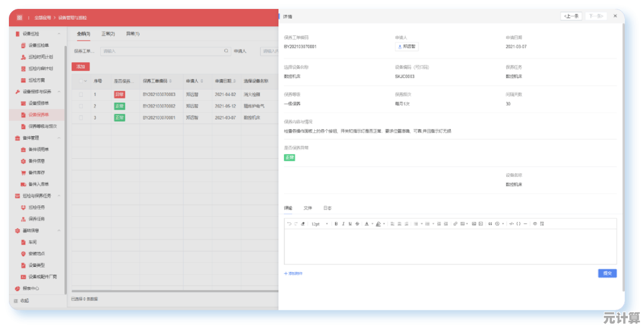The height and width of the screenshot is (329, 644).
Task: Insert code sample braces icon
Action: pos(518,224)
